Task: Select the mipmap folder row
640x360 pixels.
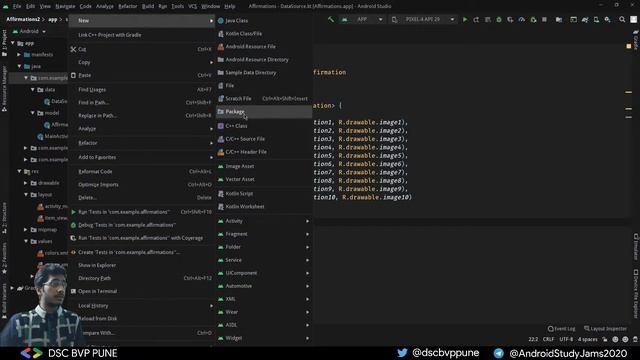Action: tap(38, 229)
